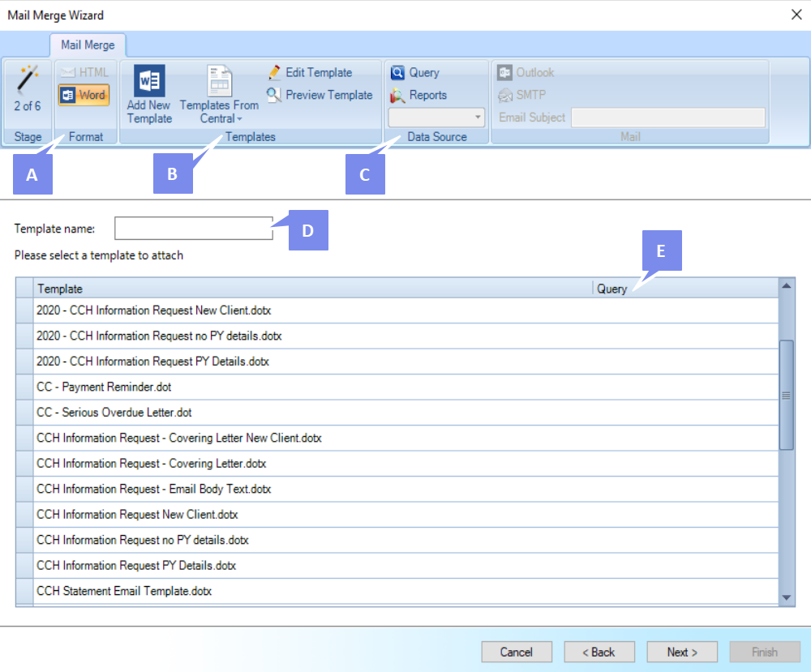Click the Template name text box
811x672 pixels.
194,228
